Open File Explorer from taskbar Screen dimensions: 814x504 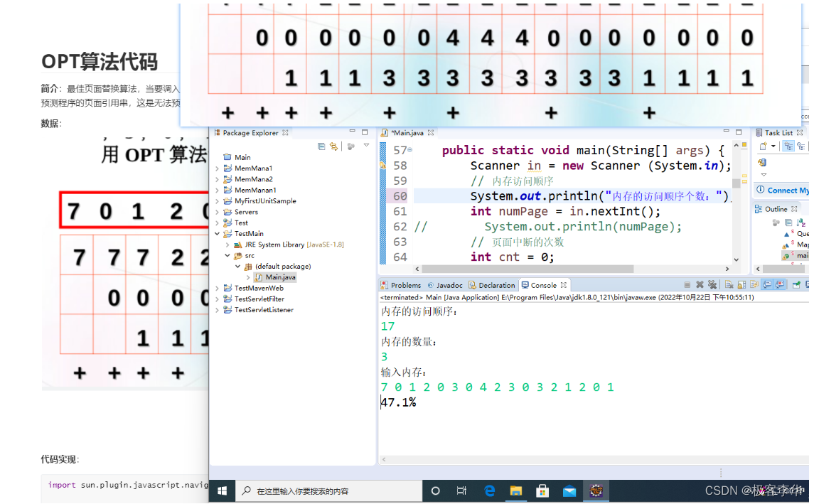[x=515, y=491]
